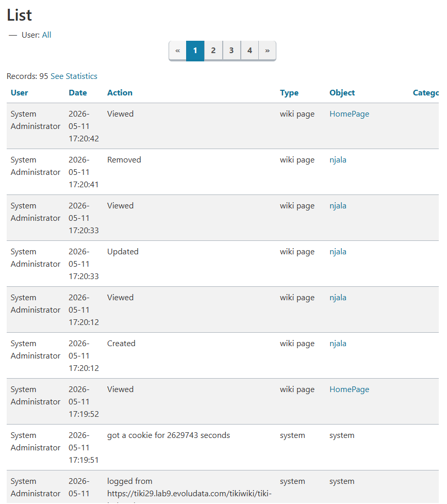Sort the table by Action column

point(120,93)
